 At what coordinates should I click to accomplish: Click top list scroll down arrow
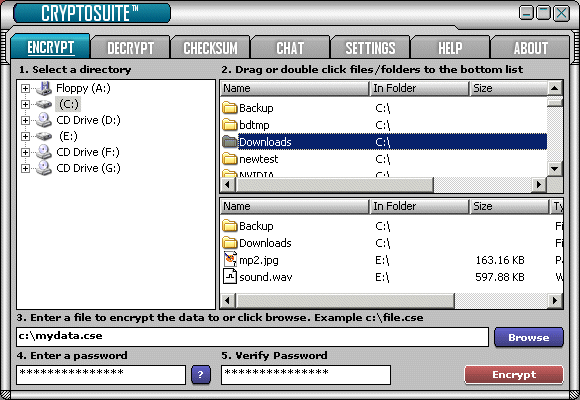[x=554, y=169]
